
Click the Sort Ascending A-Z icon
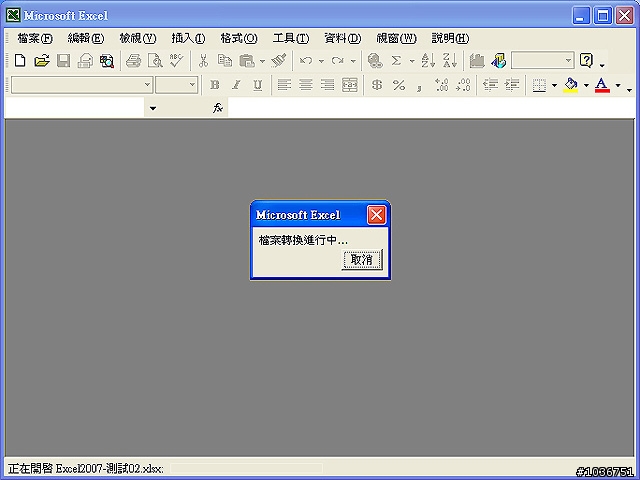[x=428, y=61]
